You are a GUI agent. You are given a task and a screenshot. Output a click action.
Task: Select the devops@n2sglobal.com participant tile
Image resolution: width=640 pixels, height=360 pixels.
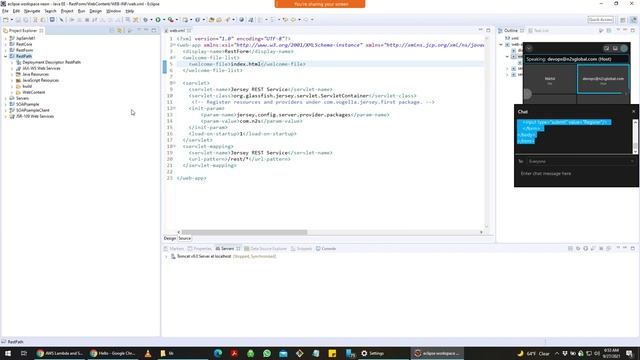pyautogui.click(x=603, y=79)
